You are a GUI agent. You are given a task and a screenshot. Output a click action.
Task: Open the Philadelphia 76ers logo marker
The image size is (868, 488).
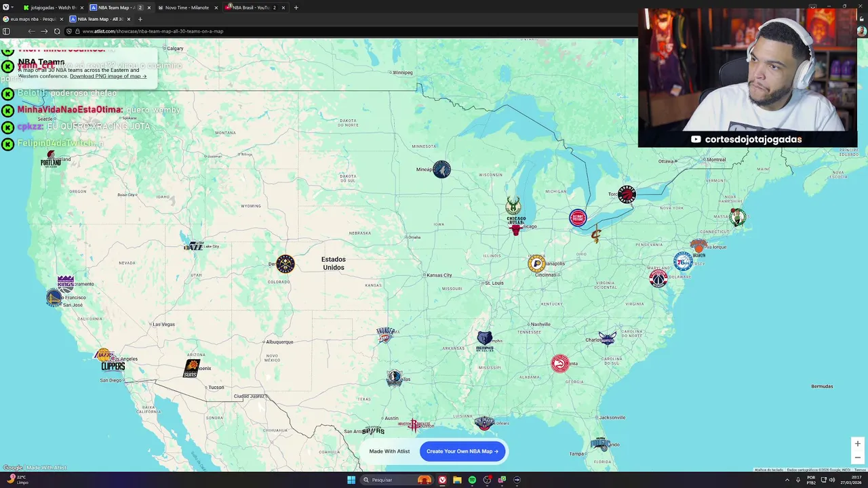[682, 262]
